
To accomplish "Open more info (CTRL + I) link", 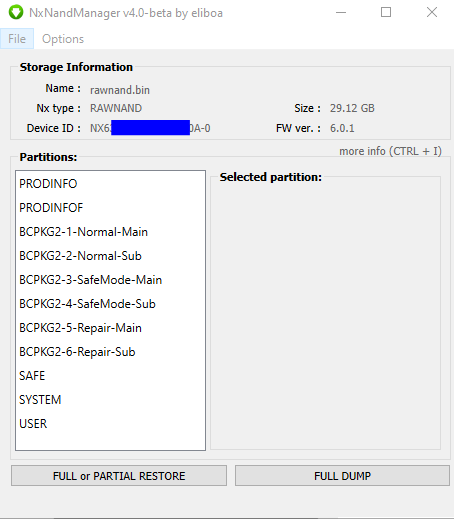I will point(390,151).
